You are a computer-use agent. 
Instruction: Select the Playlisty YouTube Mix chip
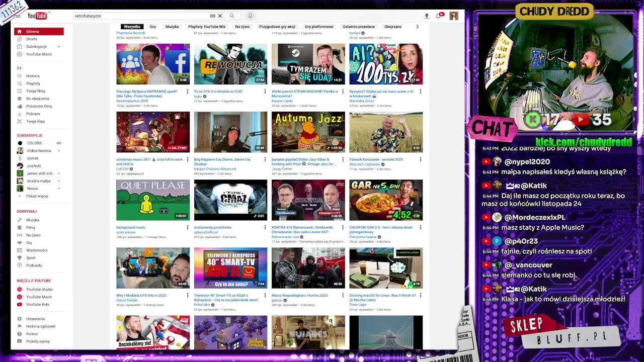pyautogui.click(x=207, y=27)
